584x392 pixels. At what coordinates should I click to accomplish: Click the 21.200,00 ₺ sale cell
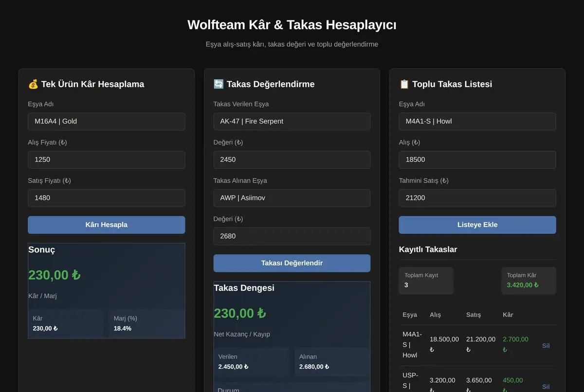(x=481, y=344)
